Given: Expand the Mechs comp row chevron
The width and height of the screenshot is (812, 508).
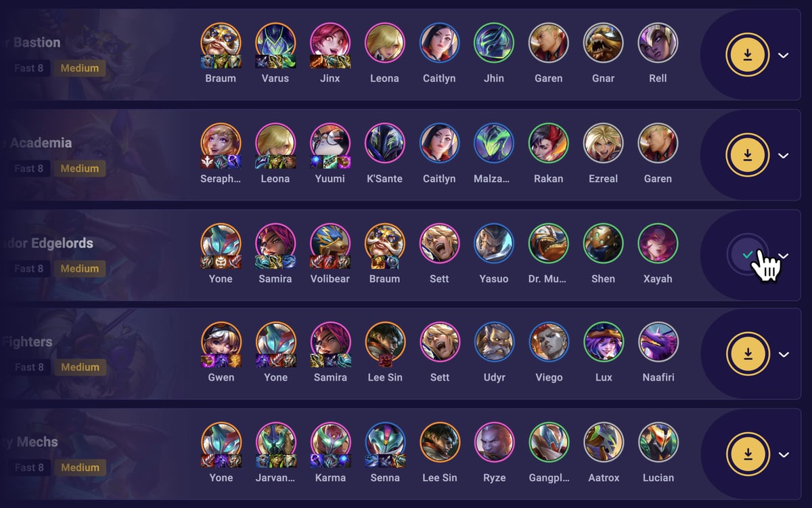Looking at the screenshot, I should tap(784, 454).
